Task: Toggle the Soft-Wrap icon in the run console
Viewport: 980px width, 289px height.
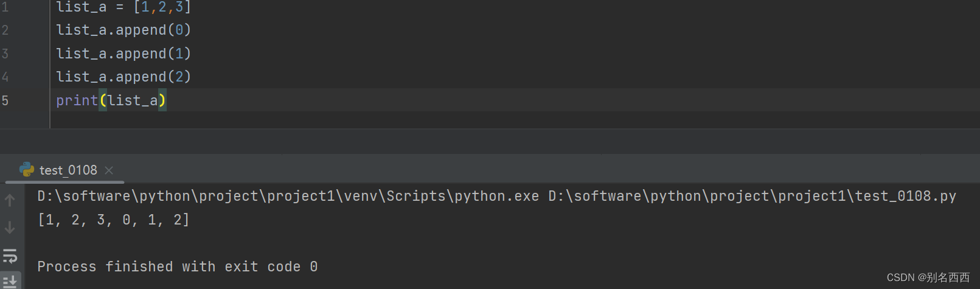Action: (x=10, y=256)
